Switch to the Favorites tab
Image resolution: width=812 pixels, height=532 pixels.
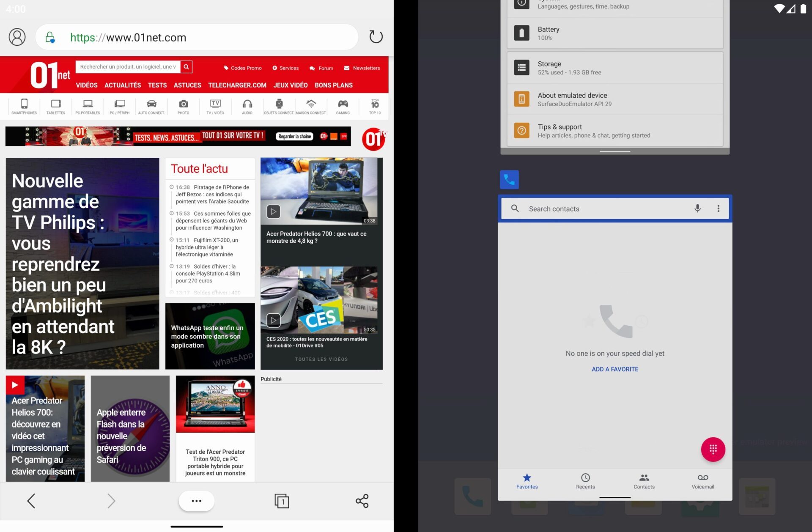click(527, 481)
